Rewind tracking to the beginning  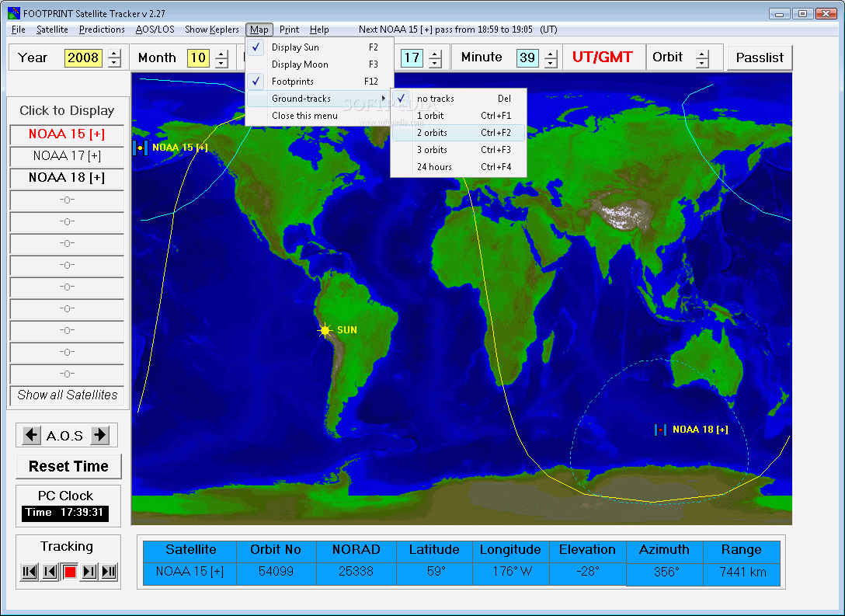pos(29,572)
